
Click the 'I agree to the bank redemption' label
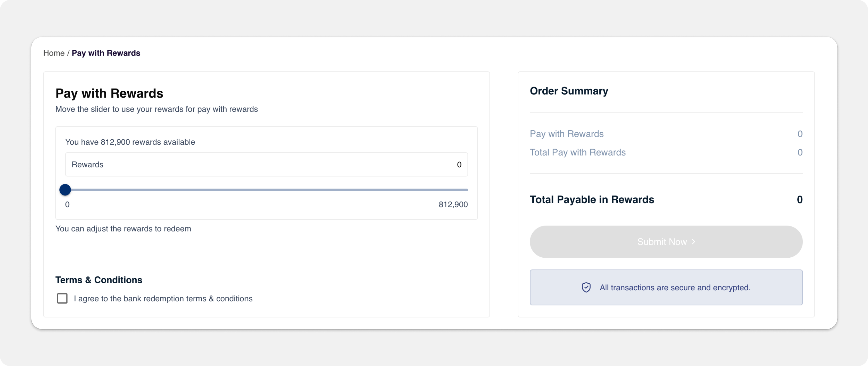pyautogui.click(x=163, y=299)
